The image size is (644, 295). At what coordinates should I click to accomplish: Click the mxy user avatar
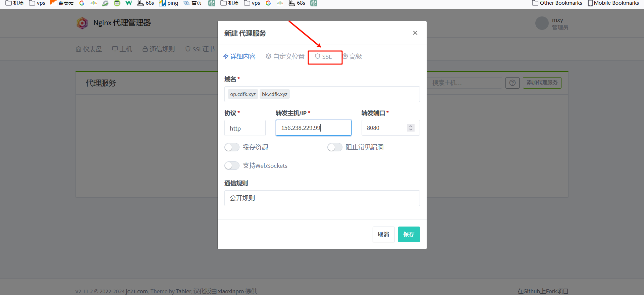coord(542,23)
